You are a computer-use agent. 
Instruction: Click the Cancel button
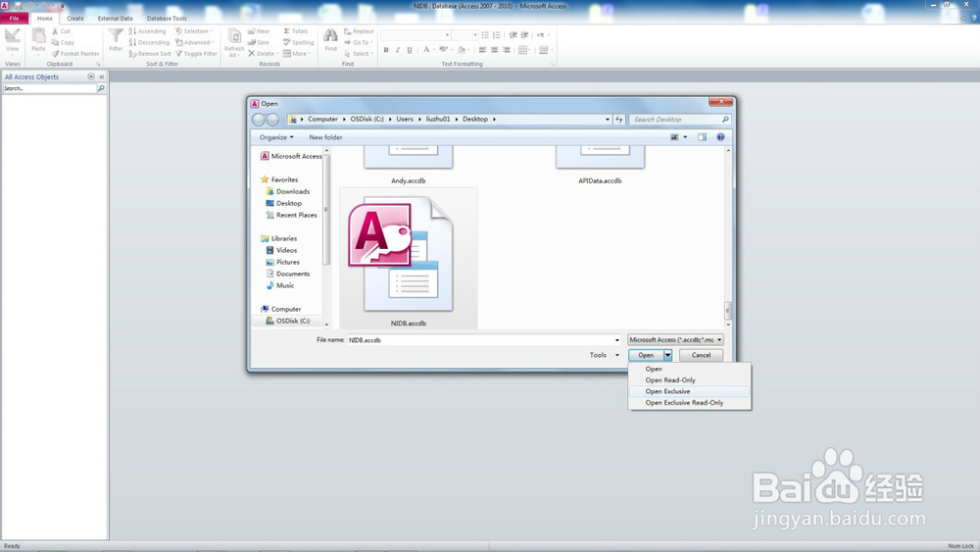click(701, 355)
